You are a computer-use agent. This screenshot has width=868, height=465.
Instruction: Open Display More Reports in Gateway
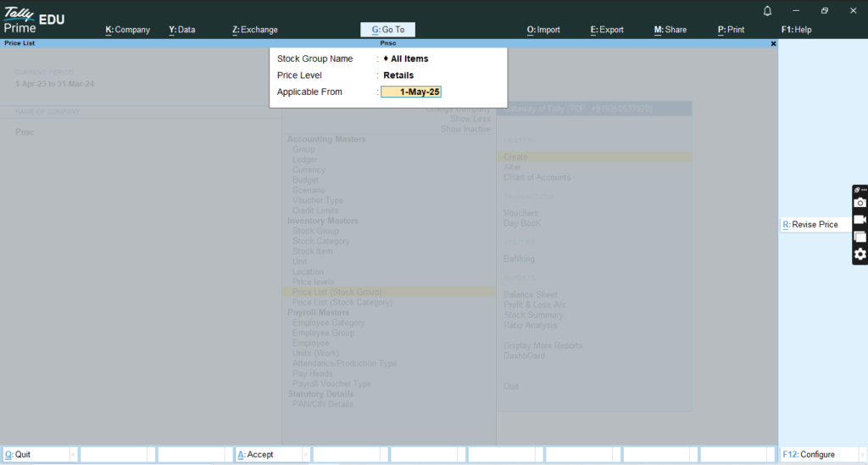click(543, 346)
